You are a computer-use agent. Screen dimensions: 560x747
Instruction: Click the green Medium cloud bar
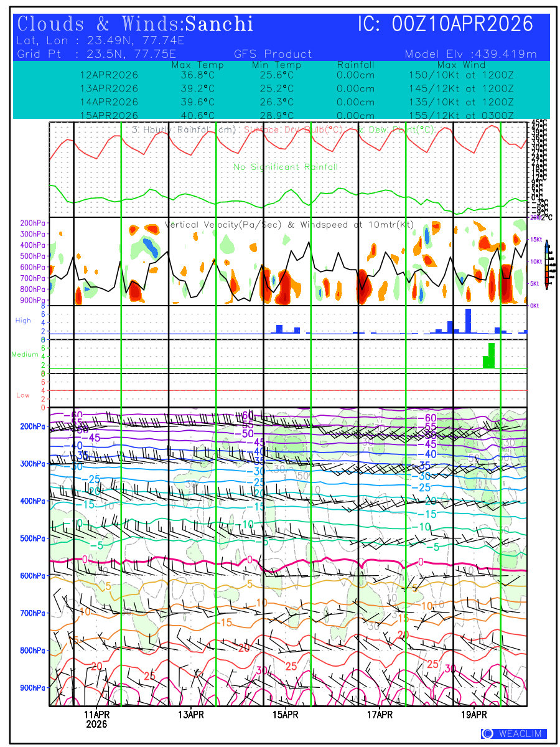491,355
